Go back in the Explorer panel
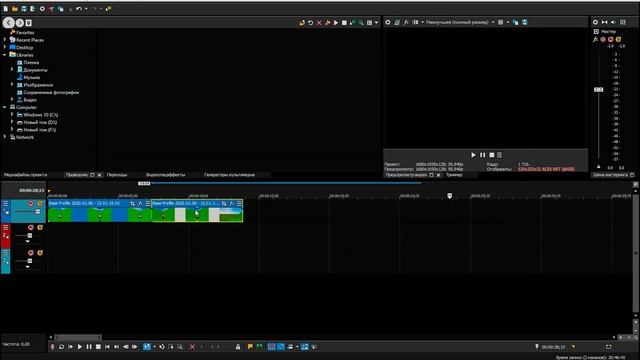The width and height of the screenshot is (640, 360). tap(9, 23)
